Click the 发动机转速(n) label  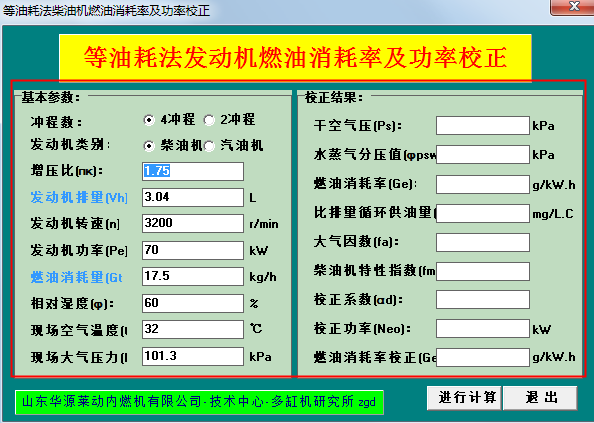(x=75, y=223)
